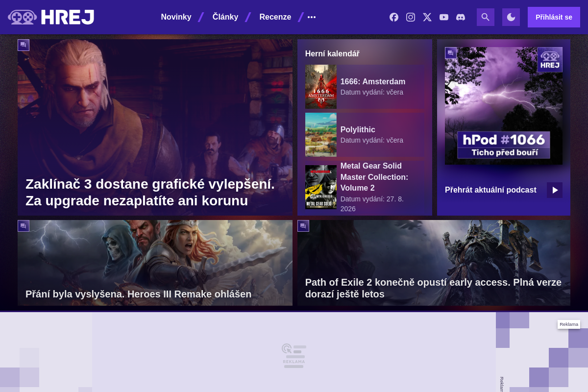Open the Články menu item
The width and height of the screenshot is (588, 392).
225,17
